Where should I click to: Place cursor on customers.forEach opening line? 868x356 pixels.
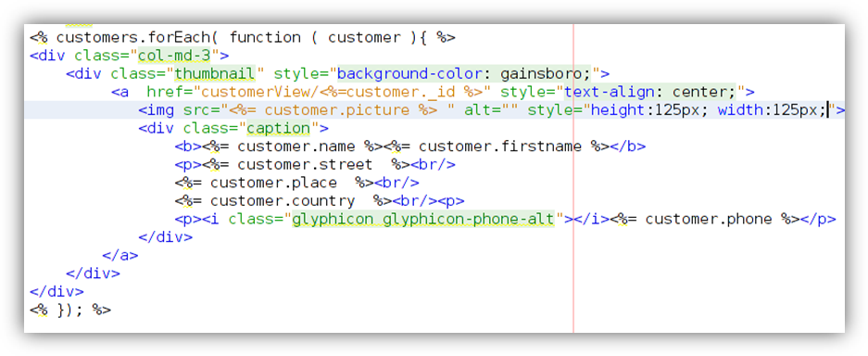243,38
